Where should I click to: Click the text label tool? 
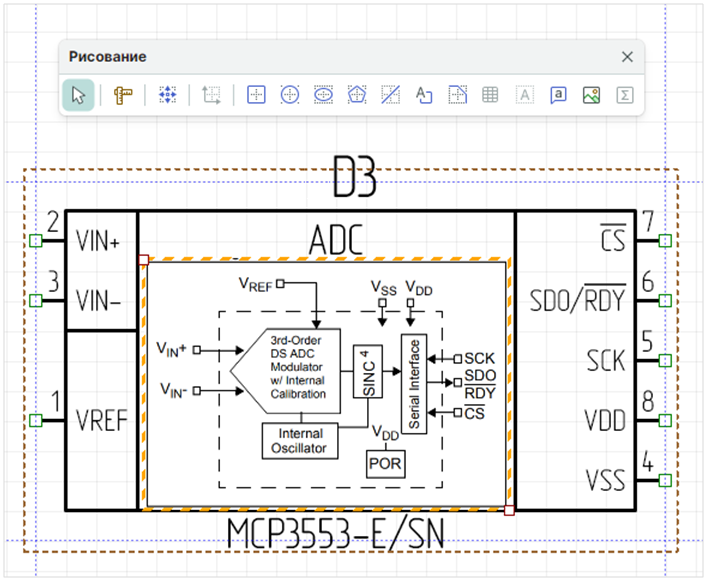pos(423,96)
